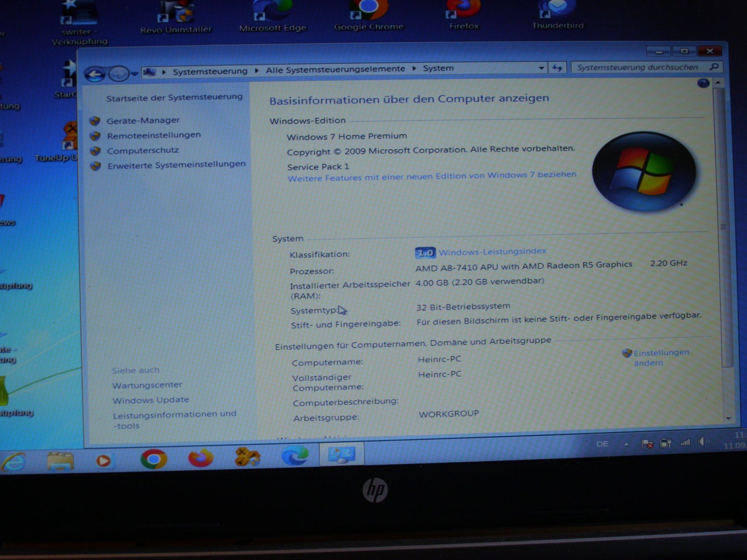
Task: Click the WORKGROUP value
Action: click(449, 414)
